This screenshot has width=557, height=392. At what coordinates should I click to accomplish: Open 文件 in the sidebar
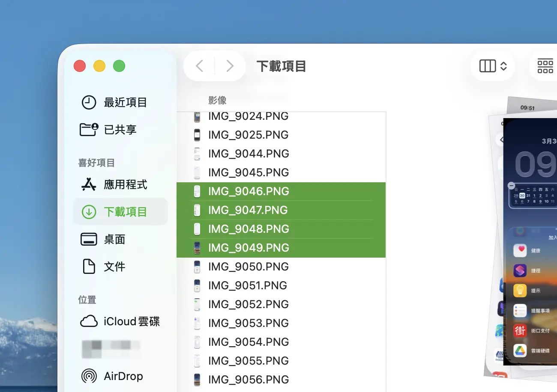pos(120,267)
